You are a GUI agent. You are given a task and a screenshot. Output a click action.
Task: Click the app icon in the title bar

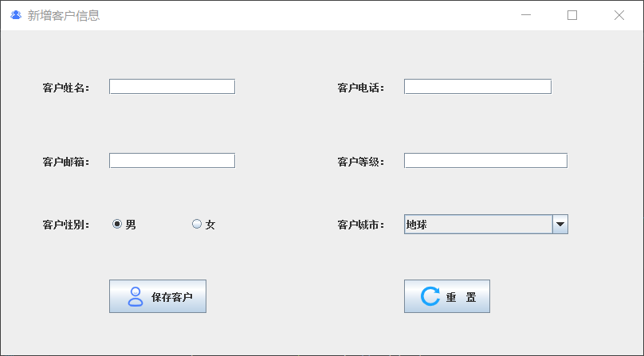click(15, 15)
